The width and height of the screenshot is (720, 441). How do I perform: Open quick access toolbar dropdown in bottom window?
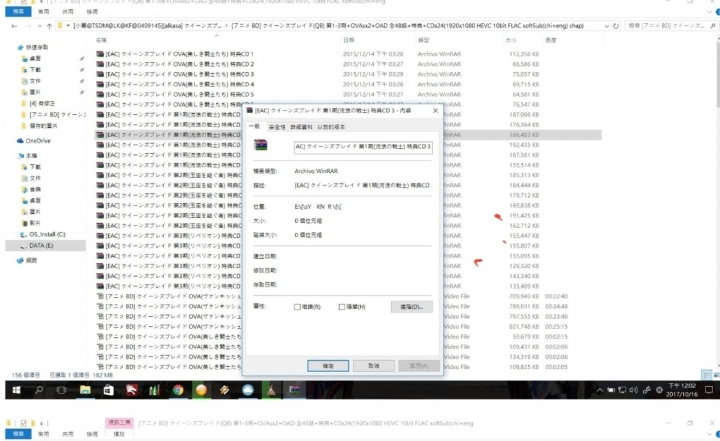click(41, 423)
